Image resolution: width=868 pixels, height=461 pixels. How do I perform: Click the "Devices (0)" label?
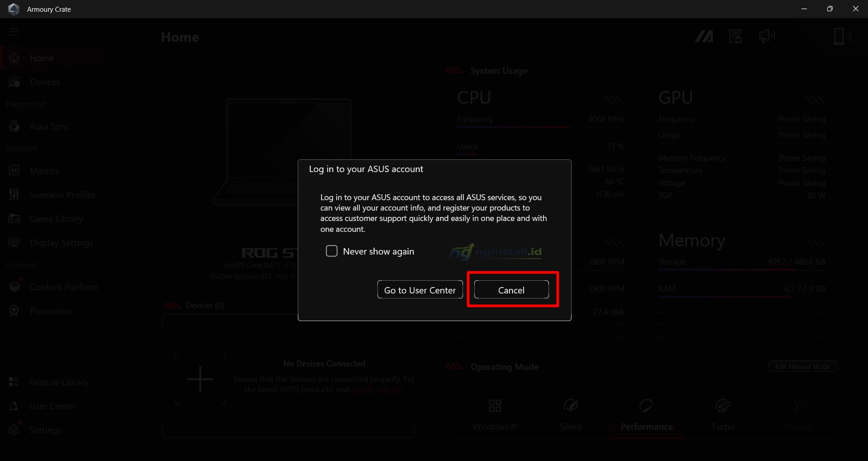point(205,305)
